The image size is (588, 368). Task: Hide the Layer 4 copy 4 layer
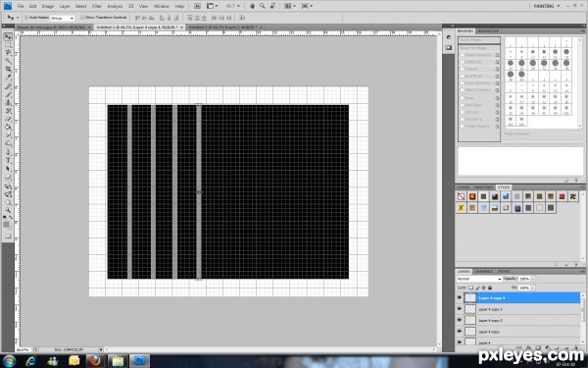(460, 297)
